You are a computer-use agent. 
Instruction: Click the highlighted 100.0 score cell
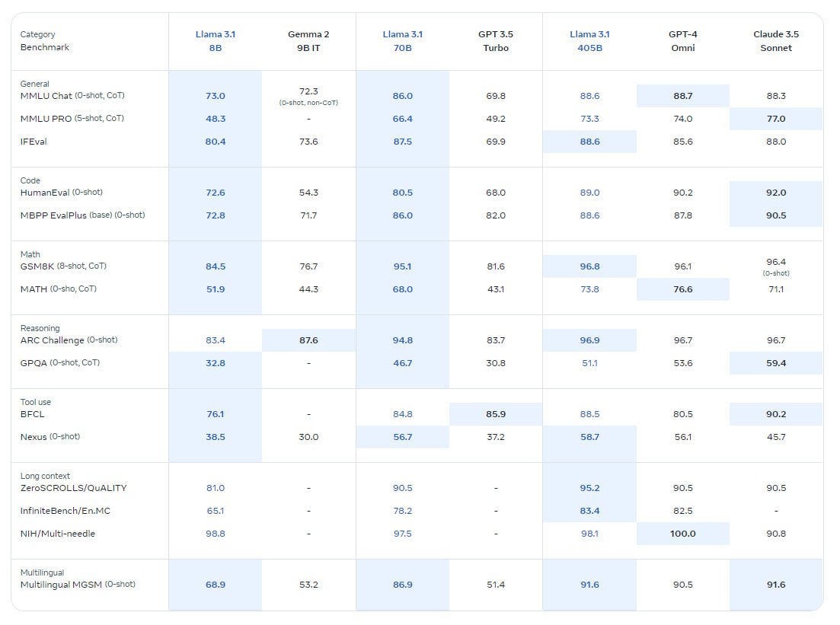coord(683,534)
